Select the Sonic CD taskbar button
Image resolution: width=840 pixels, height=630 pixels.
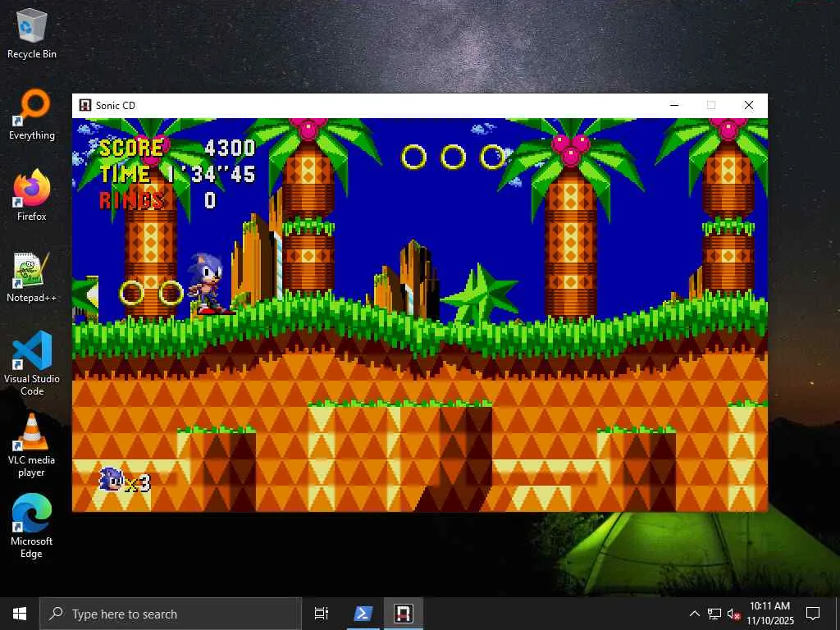[404, 614]
